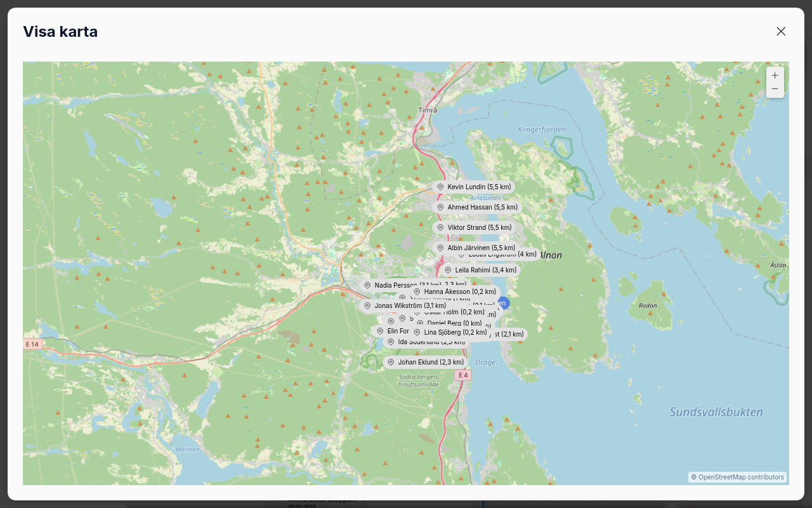Zoom out on the map

pyautogui.click(x=775, y=90)
